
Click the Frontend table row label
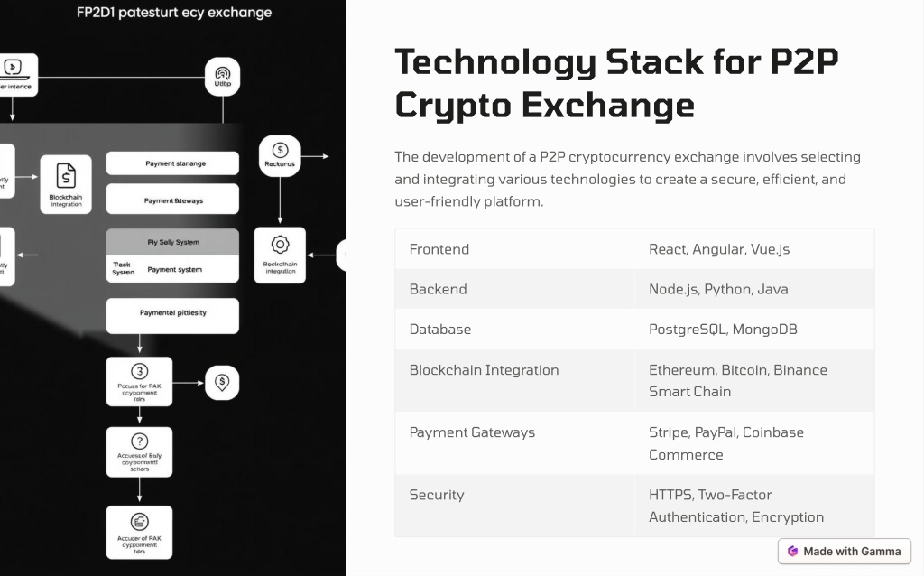(439, 249)
